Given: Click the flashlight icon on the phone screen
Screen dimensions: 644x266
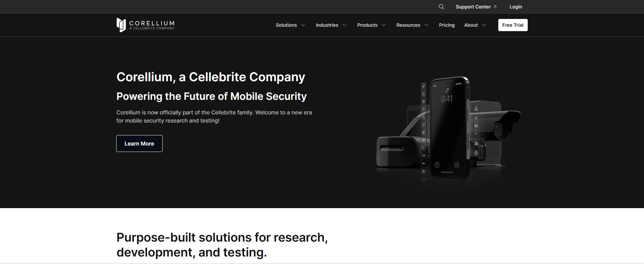Looking at the screenshot, I should [x=437, y=165].
